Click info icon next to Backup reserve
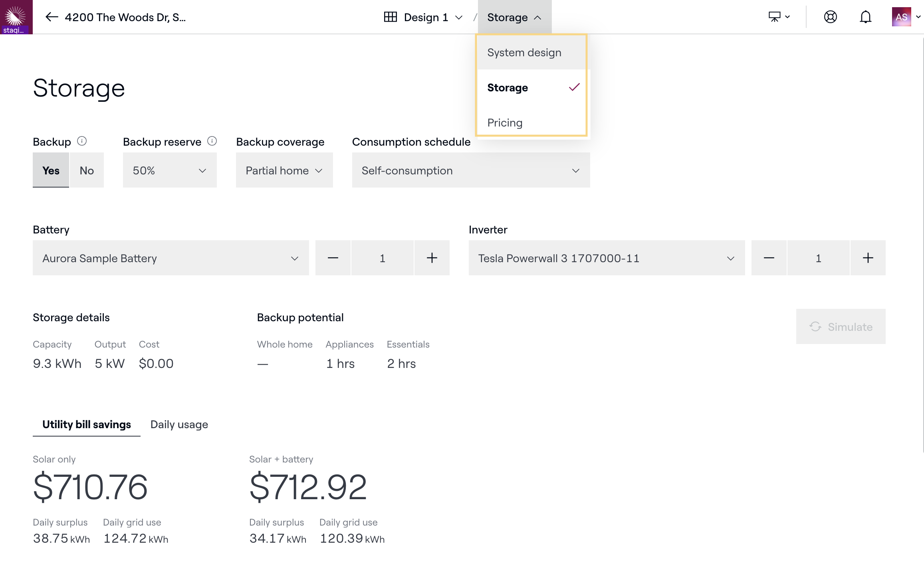Screen dimensions: 924x585 (212, 141)
